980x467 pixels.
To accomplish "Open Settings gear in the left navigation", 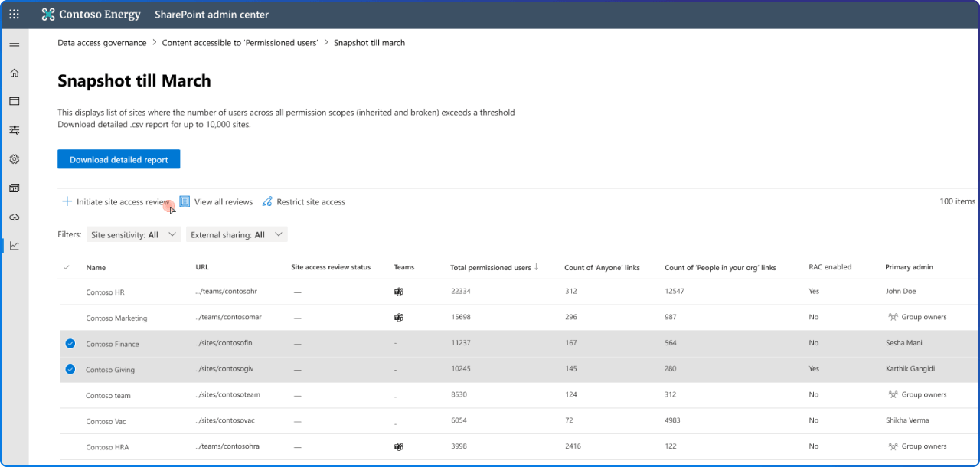I will [x=14, y=158].
